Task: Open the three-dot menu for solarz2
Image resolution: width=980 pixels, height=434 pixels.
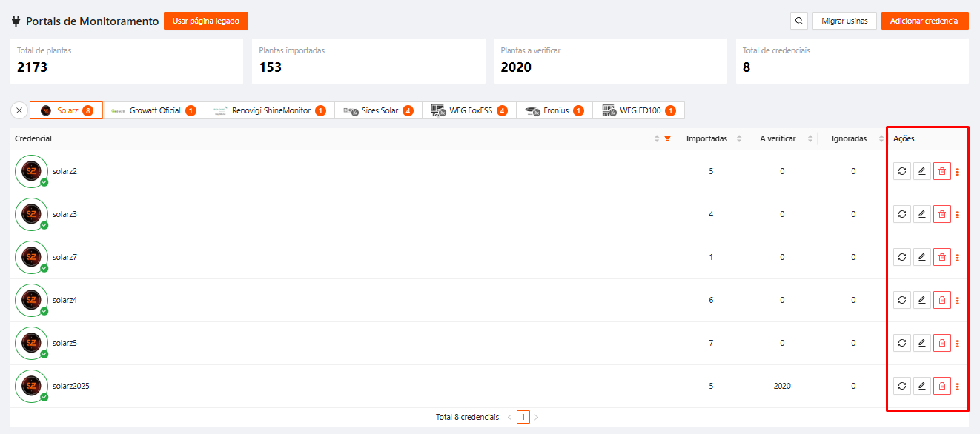Action: (957, 172)
